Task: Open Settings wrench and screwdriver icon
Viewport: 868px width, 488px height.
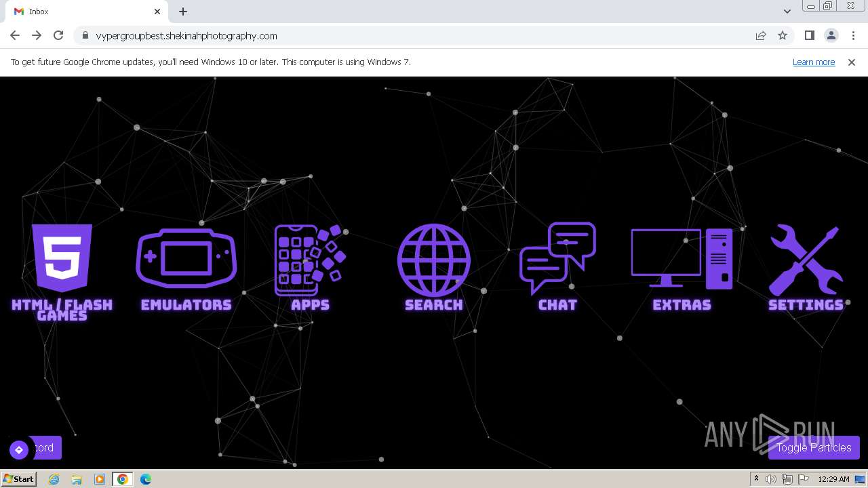Action: click(806, 260)
